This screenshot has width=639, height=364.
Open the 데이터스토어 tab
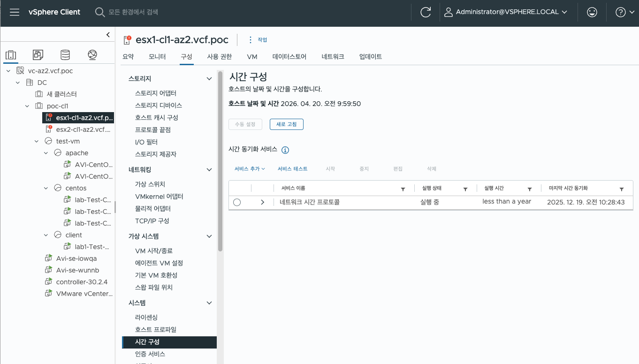pyautogui.click(x=289, y=57)
